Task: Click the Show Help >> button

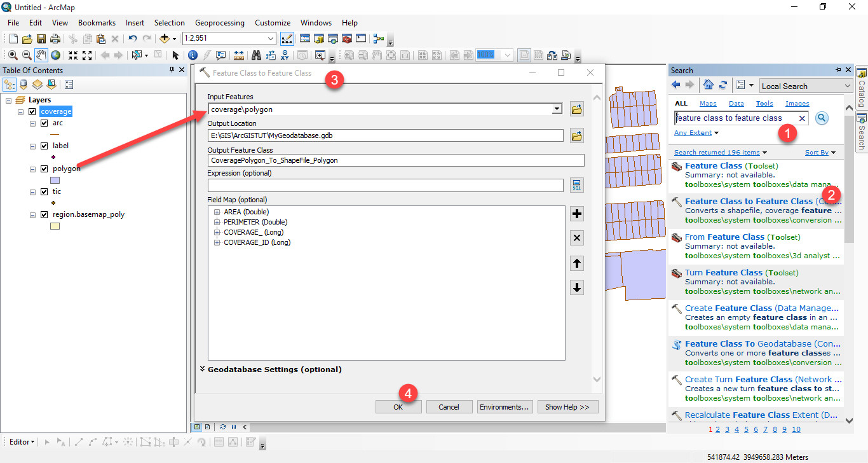Action: [567, 407]
